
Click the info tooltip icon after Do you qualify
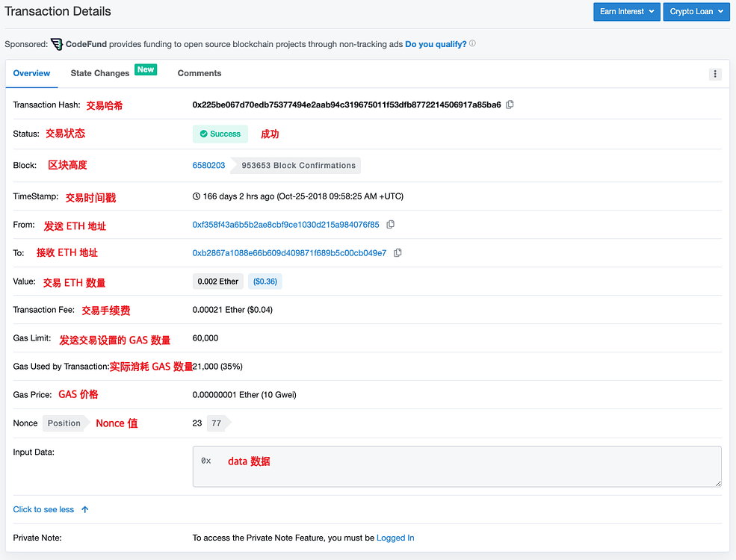pos(471,43)
